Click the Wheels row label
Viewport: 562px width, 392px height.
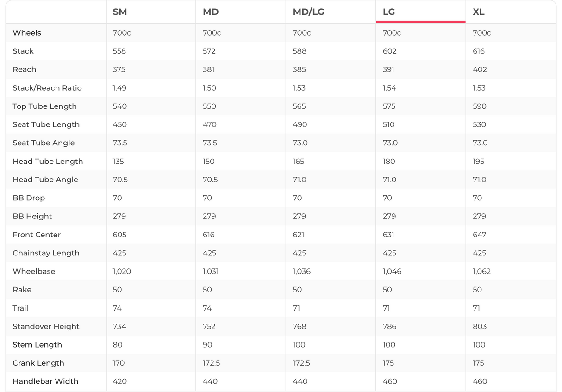tap(27, 33)
